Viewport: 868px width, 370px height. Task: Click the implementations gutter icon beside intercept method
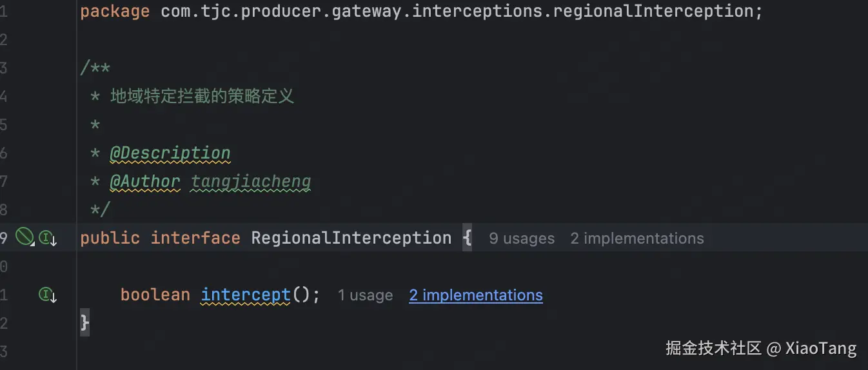(x=48, y=295)
